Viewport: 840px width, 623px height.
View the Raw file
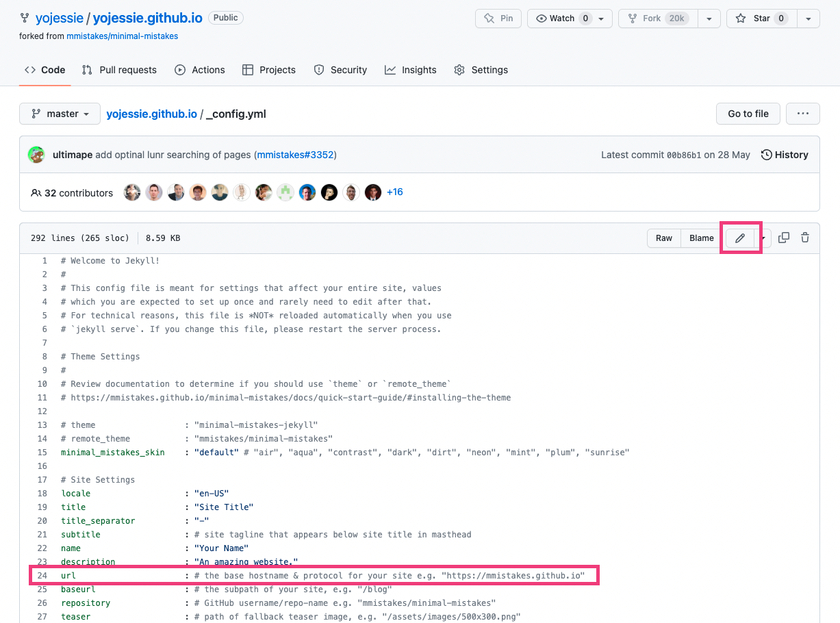(x=664, y=238)
